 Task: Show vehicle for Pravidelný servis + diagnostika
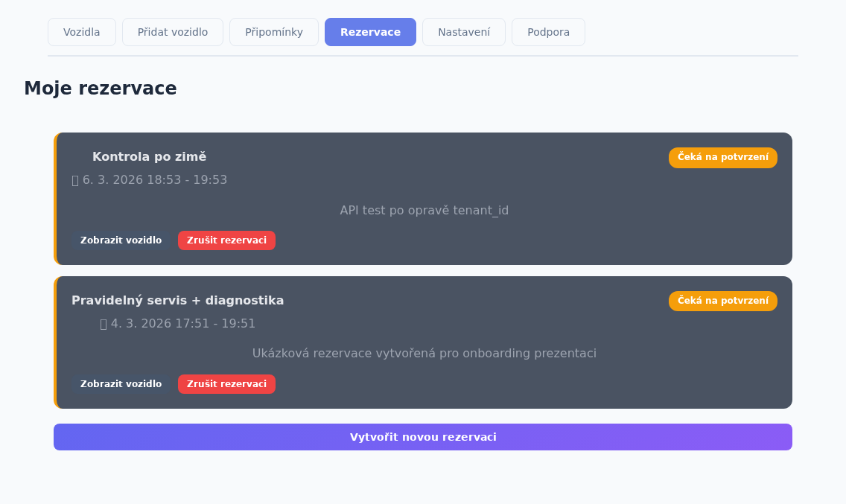[x=121, y=383]
